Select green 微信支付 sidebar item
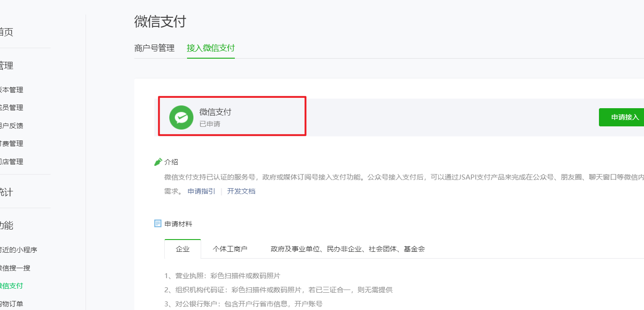The height and width of the screenshot is (310, 644). (11, 286)
